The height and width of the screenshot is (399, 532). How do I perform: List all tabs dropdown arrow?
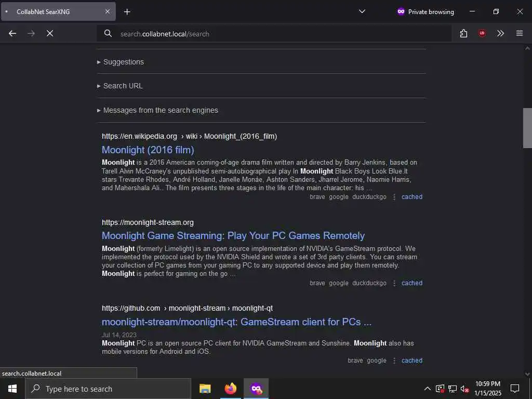362,11
